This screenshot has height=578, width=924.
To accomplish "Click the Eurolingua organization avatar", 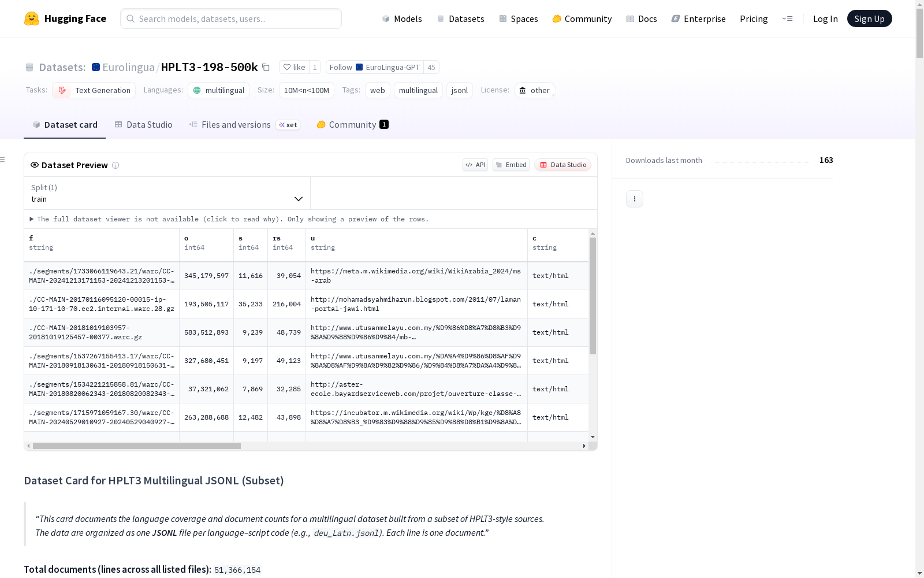I will pos(96,67).
